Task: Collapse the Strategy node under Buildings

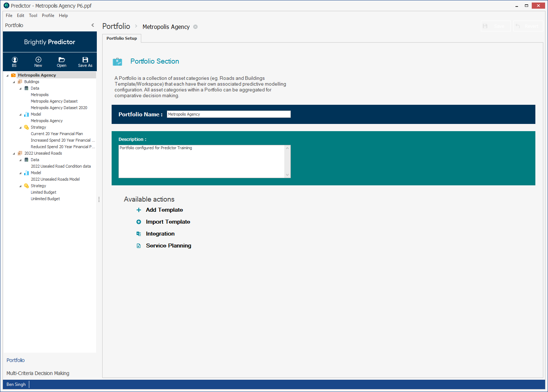Action: coord(20,128)
